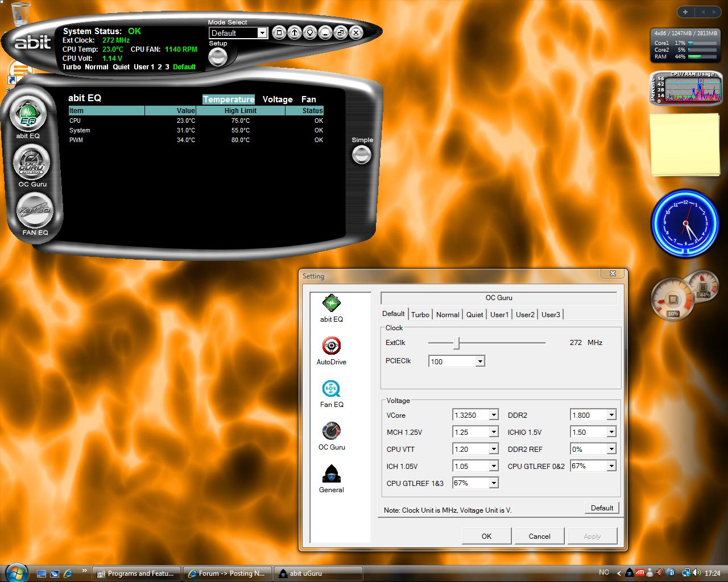Switch to the Turbo tab in Setting
The image size is (728, 582).
[x=420, y=314]
